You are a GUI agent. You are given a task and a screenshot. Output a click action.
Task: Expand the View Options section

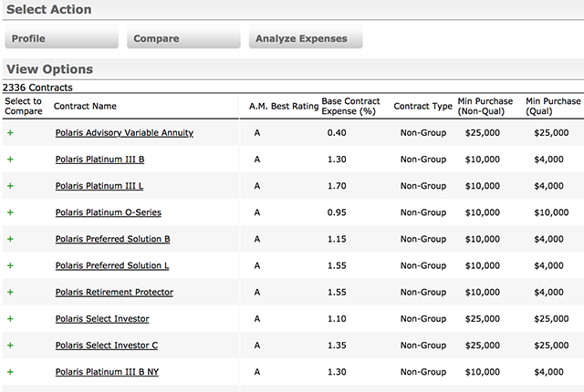coord(49,69)
